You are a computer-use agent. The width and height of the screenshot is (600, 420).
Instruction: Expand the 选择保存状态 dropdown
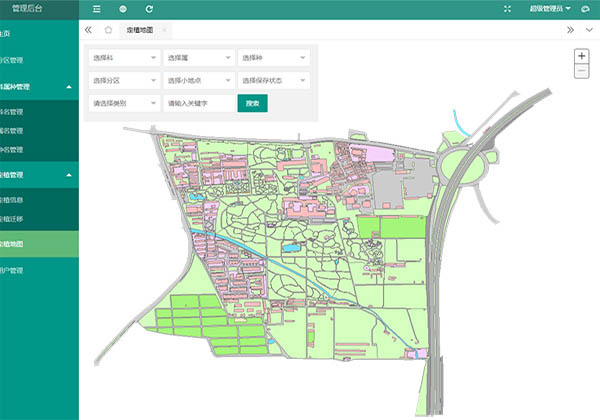[274, 80]
